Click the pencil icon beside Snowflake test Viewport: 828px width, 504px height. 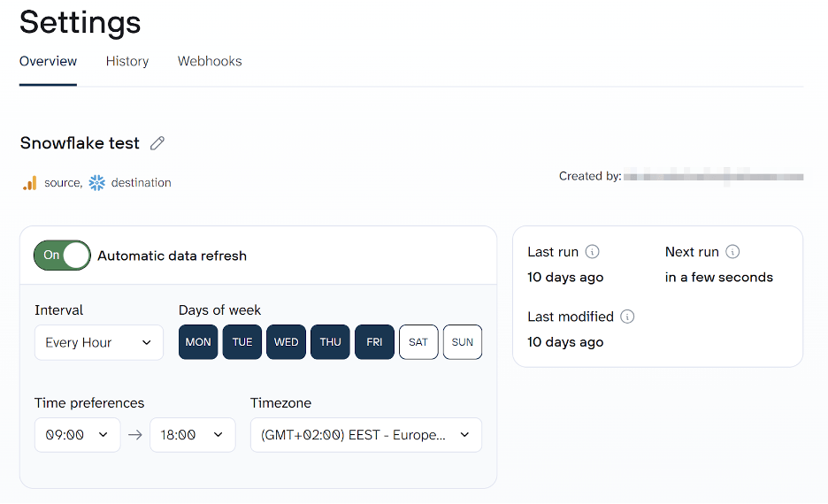pos(157,143)
